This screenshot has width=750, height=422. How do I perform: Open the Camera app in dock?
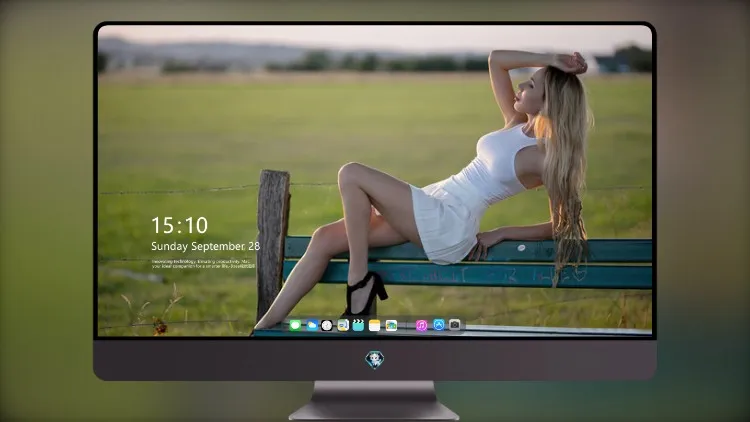click(455, 325)
